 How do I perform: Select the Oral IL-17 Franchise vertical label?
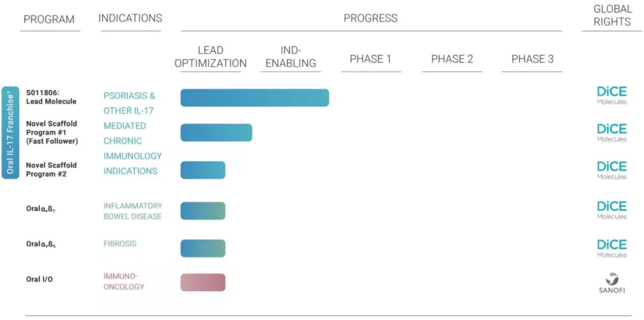[x=10, y=133]
